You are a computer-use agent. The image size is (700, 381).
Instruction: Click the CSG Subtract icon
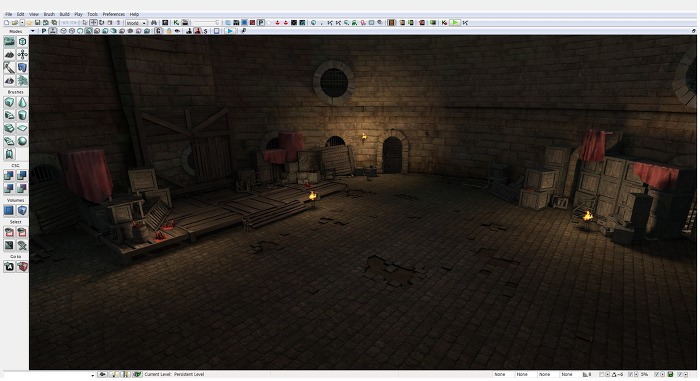[22, 176]
